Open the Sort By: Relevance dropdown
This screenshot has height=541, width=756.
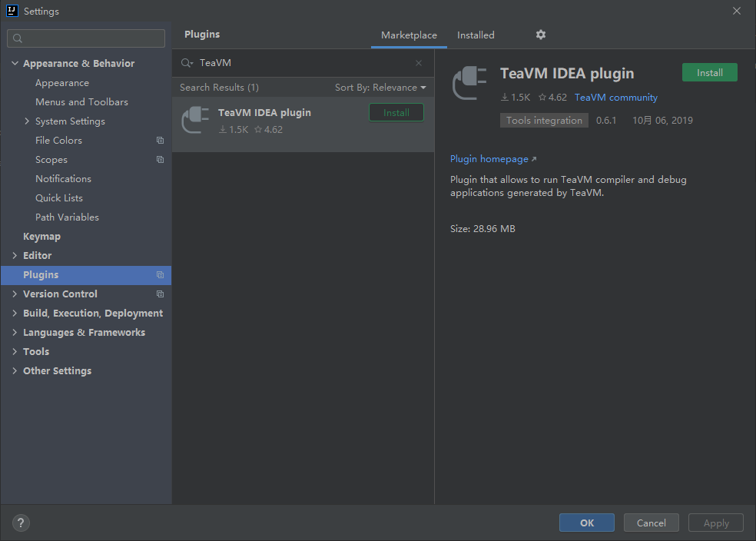[x=380, y=88]
